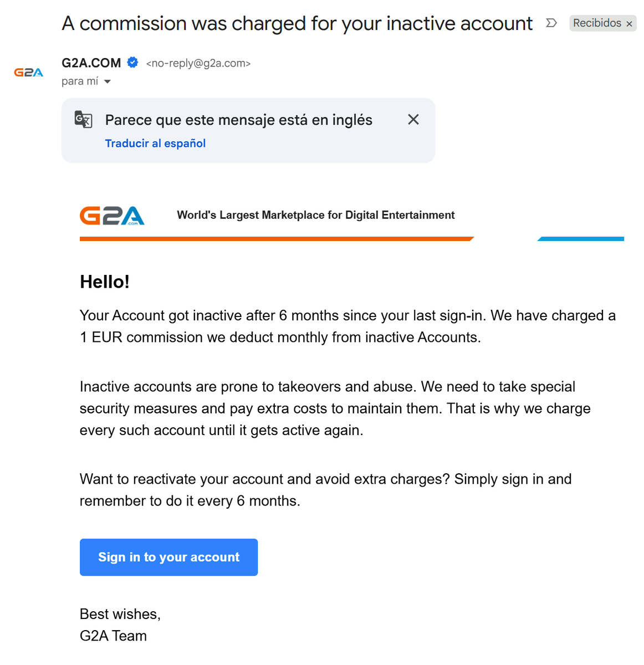Open the Recibidos label
The width and height of the screenshot is (644, 665).
[597, 23]
